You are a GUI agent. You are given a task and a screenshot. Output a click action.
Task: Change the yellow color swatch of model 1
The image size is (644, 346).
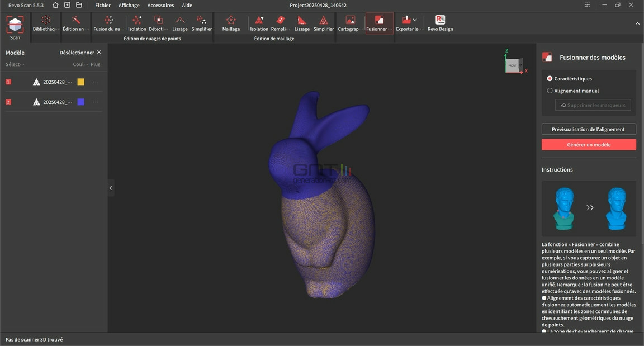[81, 82]
